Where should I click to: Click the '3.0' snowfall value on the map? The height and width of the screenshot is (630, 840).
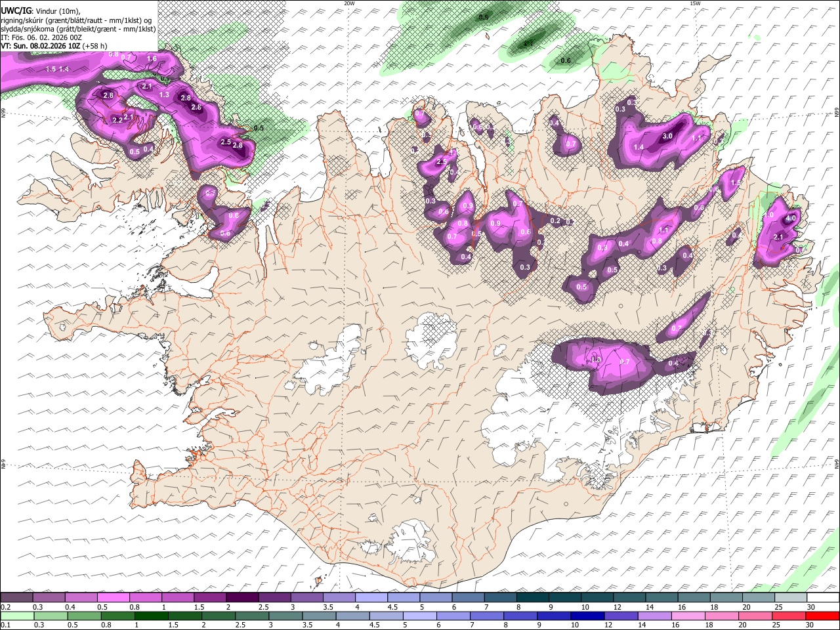(667, 136)
